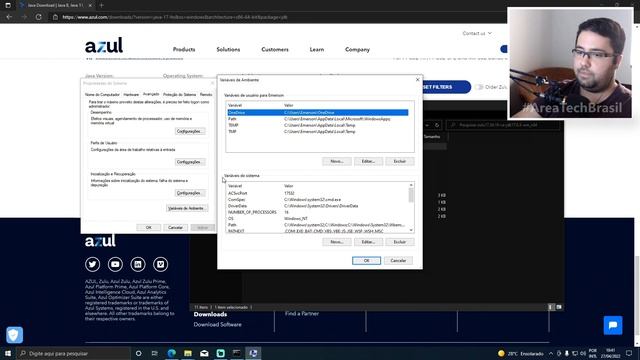This screenshot has height=360, width=640.
Task: Click the File Explorer search field
Action: pyautogui.click(x=503, y=125)
